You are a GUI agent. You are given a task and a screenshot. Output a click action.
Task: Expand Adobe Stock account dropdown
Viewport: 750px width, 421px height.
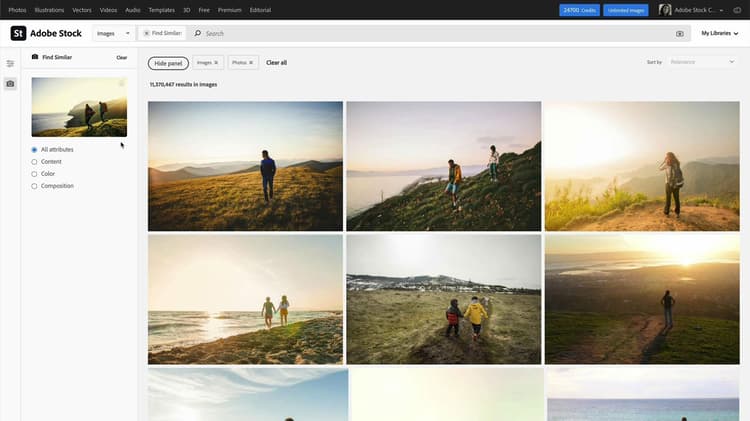[699, 10]
